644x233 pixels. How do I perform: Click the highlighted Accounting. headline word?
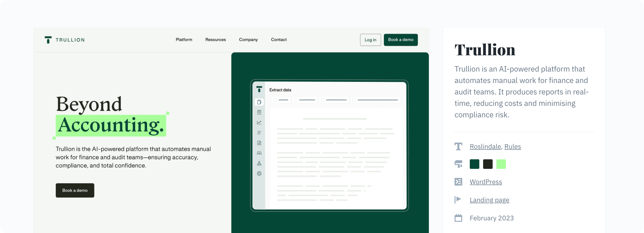(111, 125)
